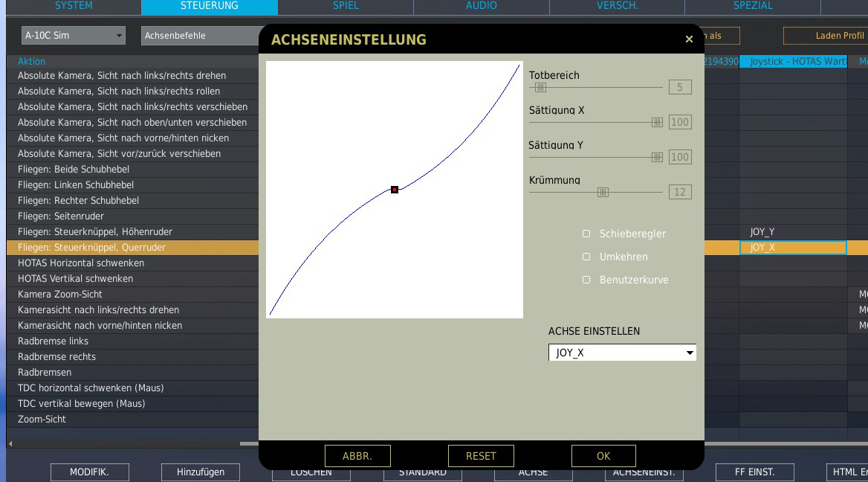Click the Krümmung value field

(x=679, y=192)
